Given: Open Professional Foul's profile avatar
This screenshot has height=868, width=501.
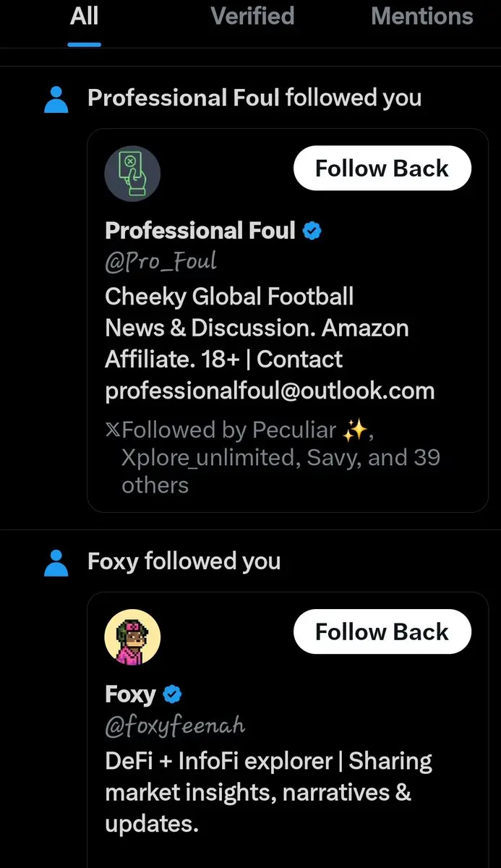Looking at the screenshot, I should [x=132, y=173].
